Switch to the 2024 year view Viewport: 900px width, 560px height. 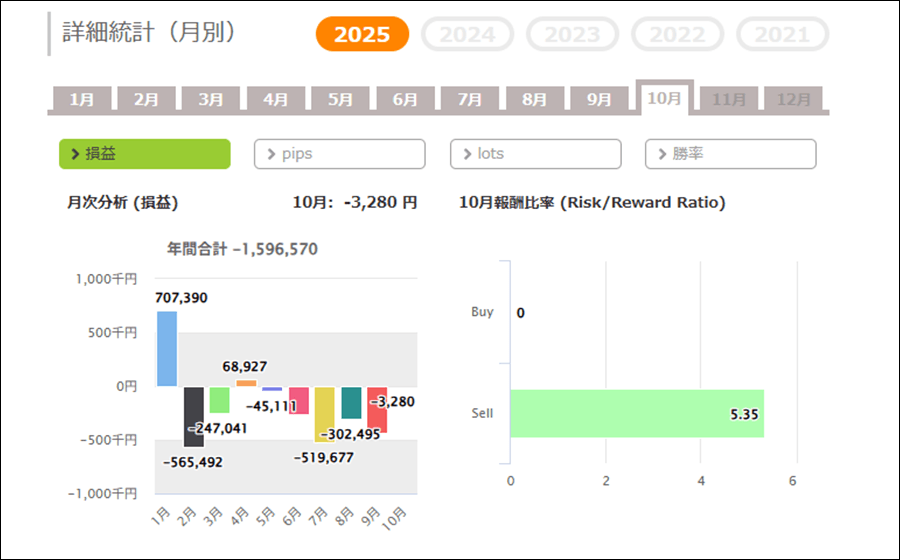(x=467, y=34)
